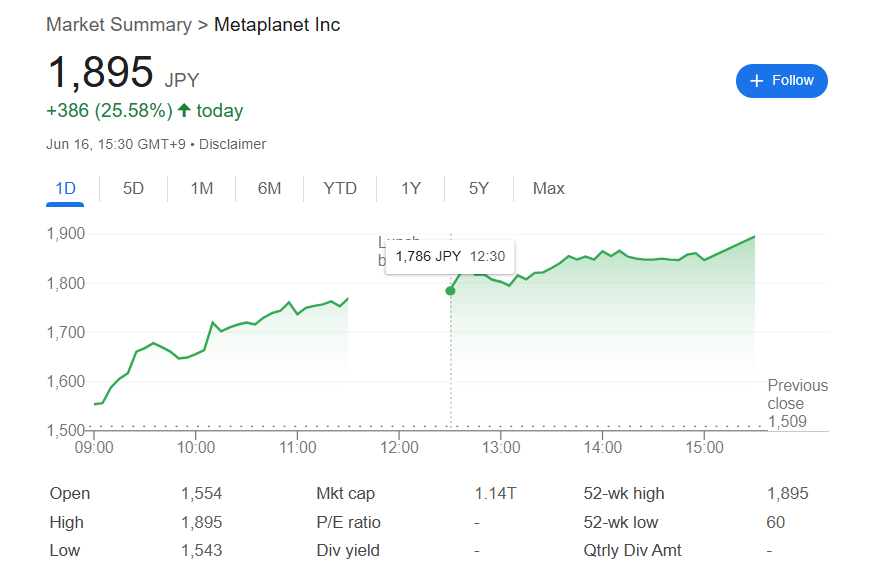Open the Market Summary breadcrumb link
Screen dimensions: 871x573
coord(118,24)
